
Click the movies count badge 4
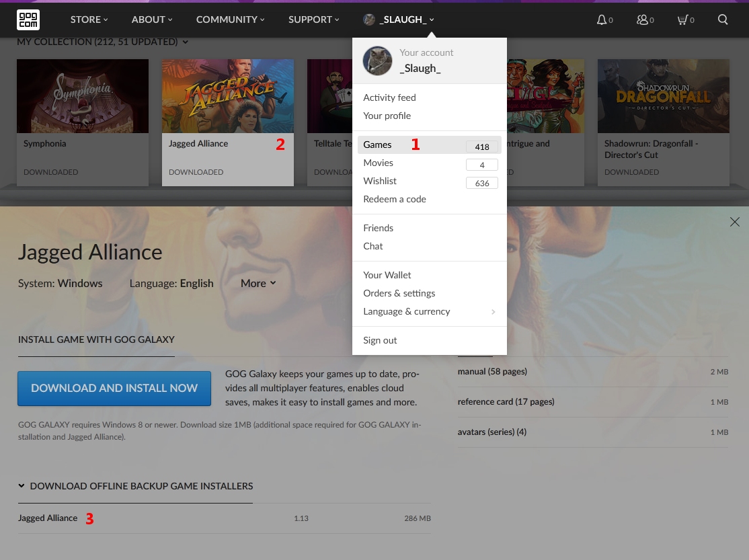click(482, 165)
